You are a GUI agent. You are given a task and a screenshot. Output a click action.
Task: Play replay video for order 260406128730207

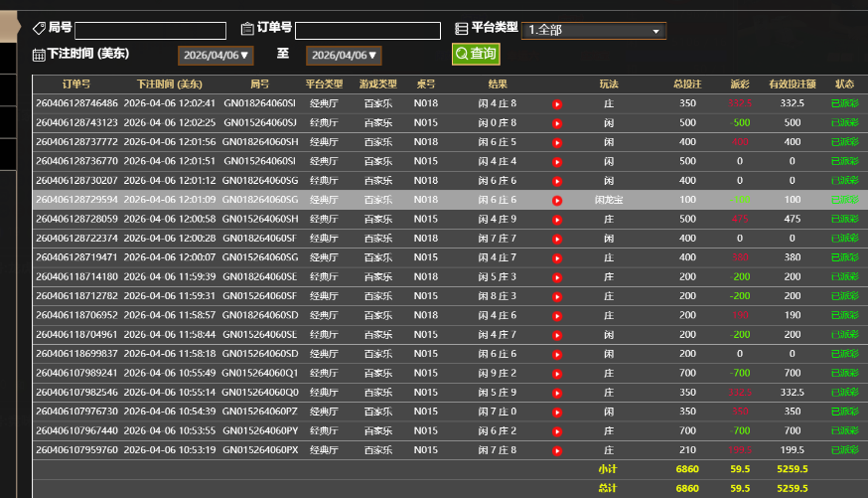[557, 181]
